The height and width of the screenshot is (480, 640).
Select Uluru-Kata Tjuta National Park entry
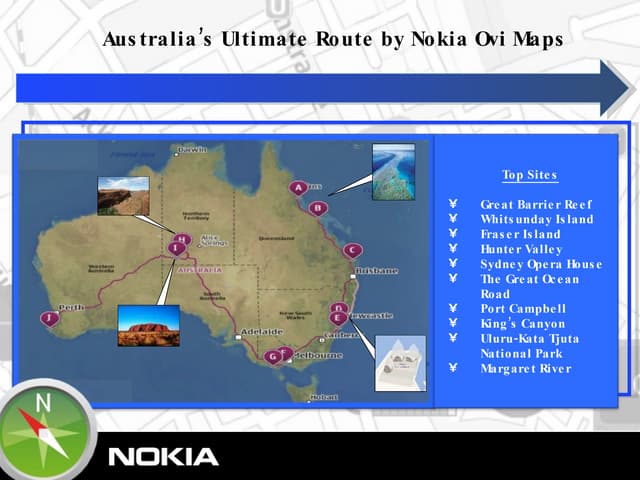529,346
